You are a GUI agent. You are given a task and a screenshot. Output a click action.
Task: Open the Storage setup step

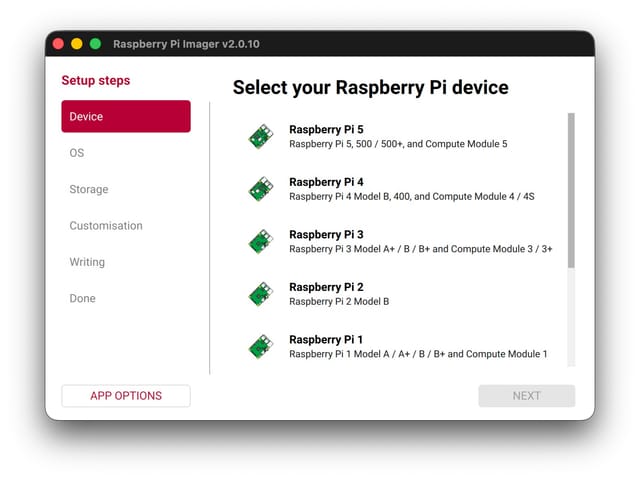tap(89, 189)
